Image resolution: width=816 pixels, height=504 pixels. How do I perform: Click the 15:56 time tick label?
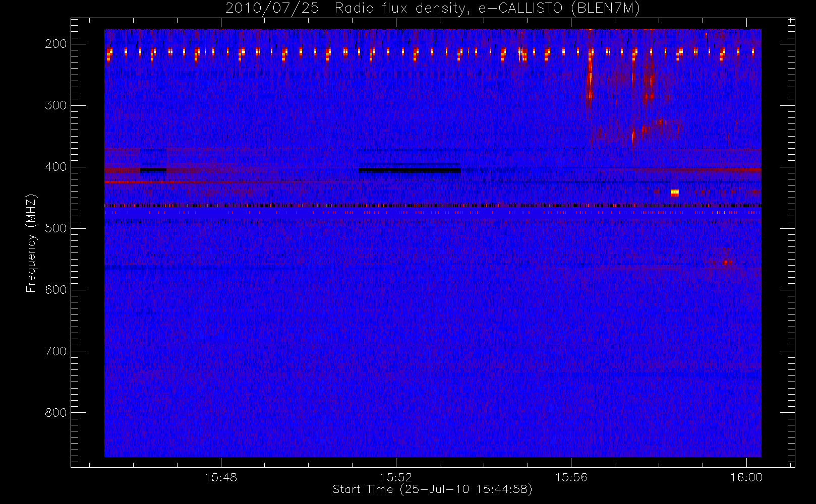571,477
